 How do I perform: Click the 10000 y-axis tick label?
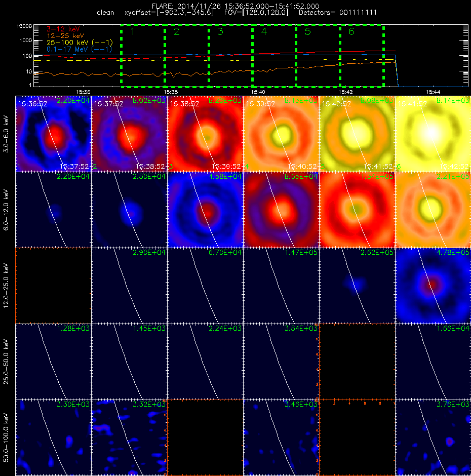[24, 26]
